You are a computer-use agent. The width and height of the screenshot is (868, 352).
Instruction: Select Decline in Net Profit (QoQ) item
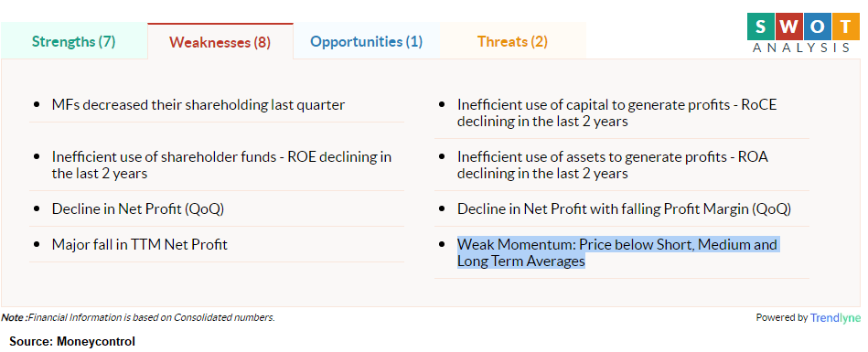click(x=138, y=209)
